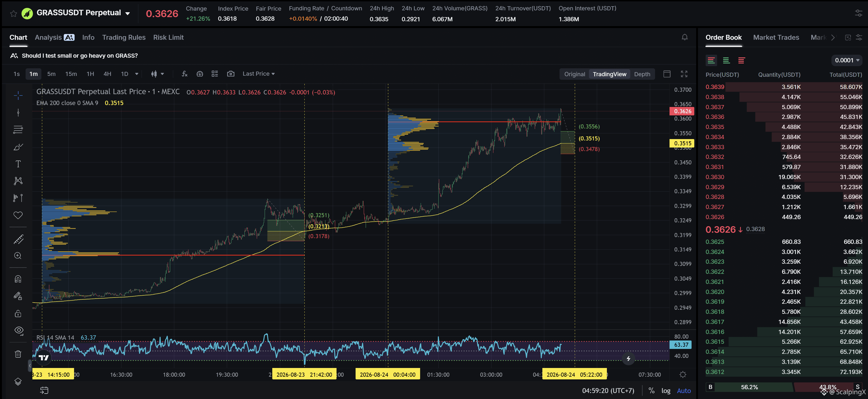Collapse the left drawing toolbar arrow
This screenshot has height=399, width=868.
click(30, 365)
